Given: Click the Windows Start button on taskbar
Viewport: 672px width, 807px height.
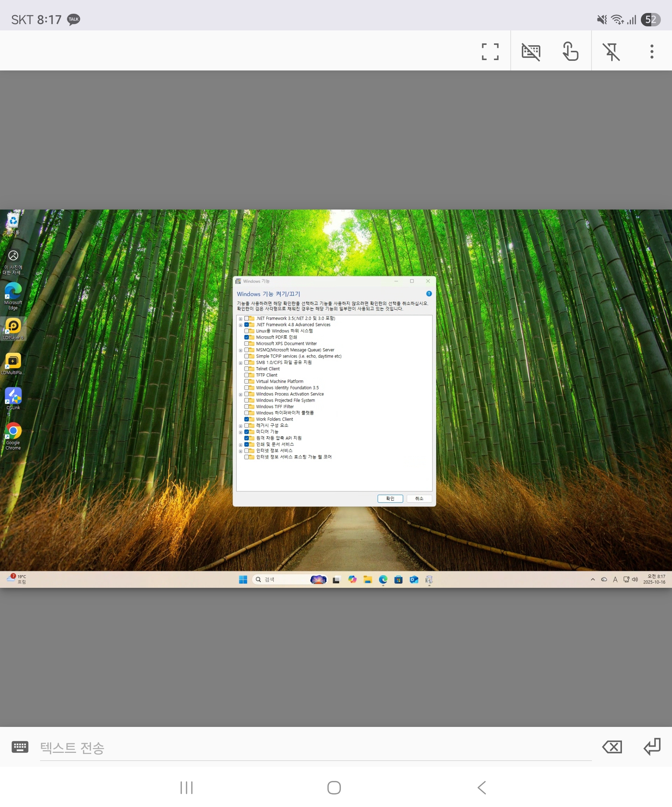Looking at the screenshot, I should click(243, 580).
